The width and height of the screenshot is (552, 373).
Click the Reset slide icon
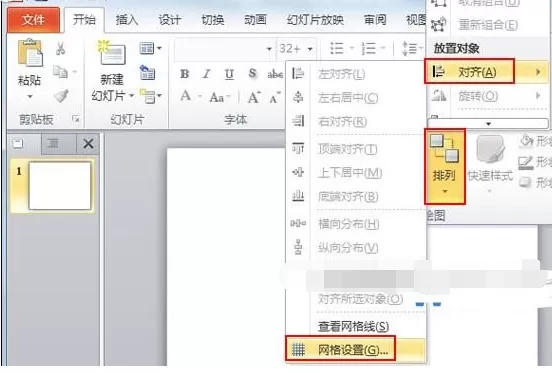pyautogui.click(x=147, y=72)
